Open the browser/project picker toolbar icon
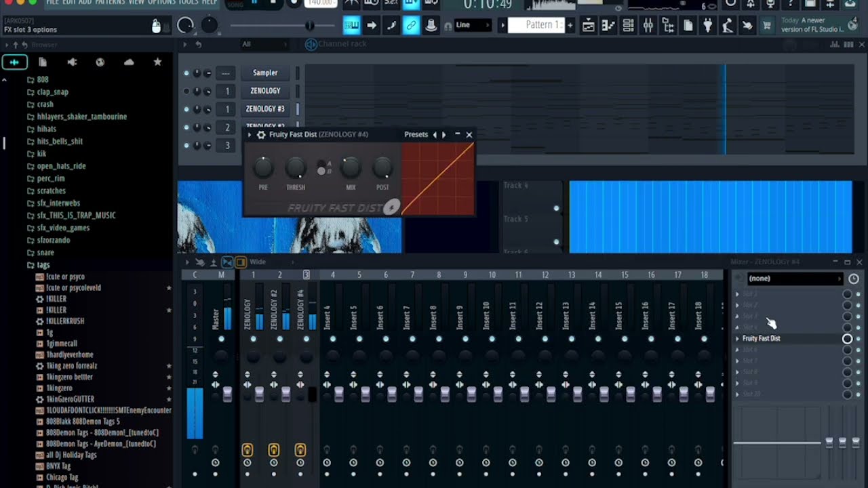The image size is (868, 488). point(668,26)
